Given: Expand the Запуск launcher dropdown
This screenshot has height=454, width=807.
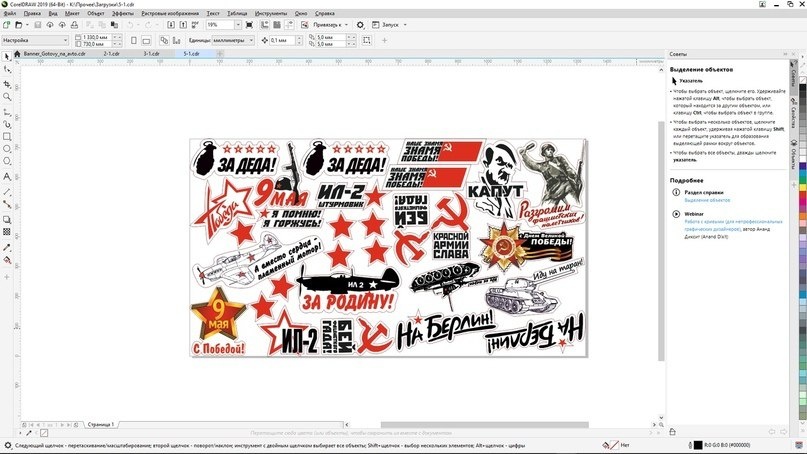Looking at the screenshot, I should pos(405,25).
